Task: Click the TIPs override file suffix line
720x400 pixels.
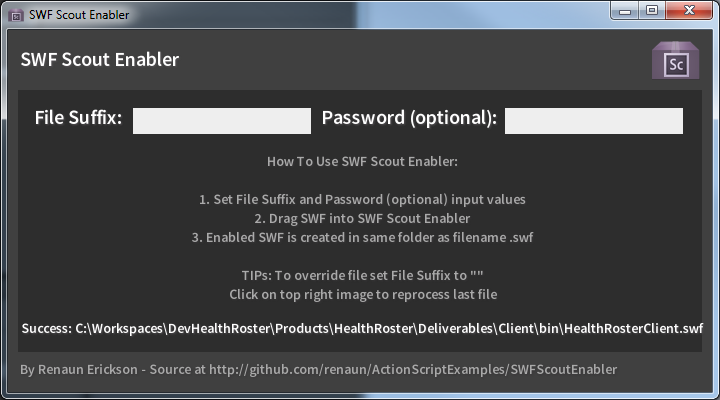Action: pos(362,275)
